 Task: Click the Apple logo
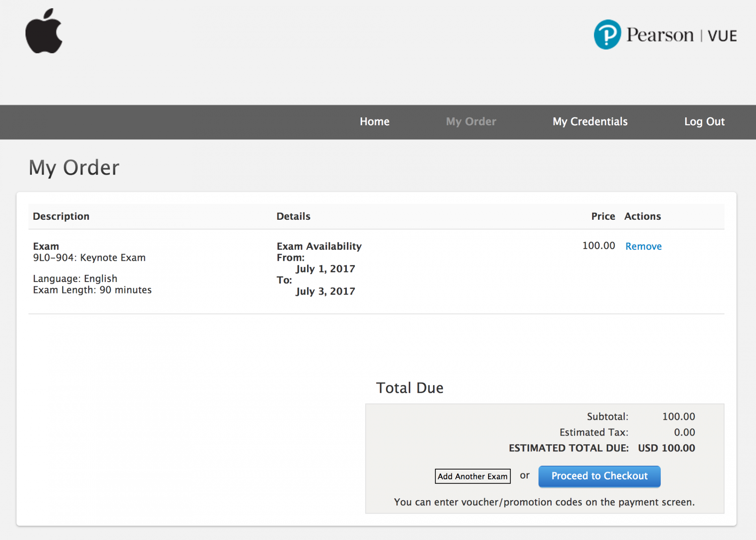pos(44,32)
